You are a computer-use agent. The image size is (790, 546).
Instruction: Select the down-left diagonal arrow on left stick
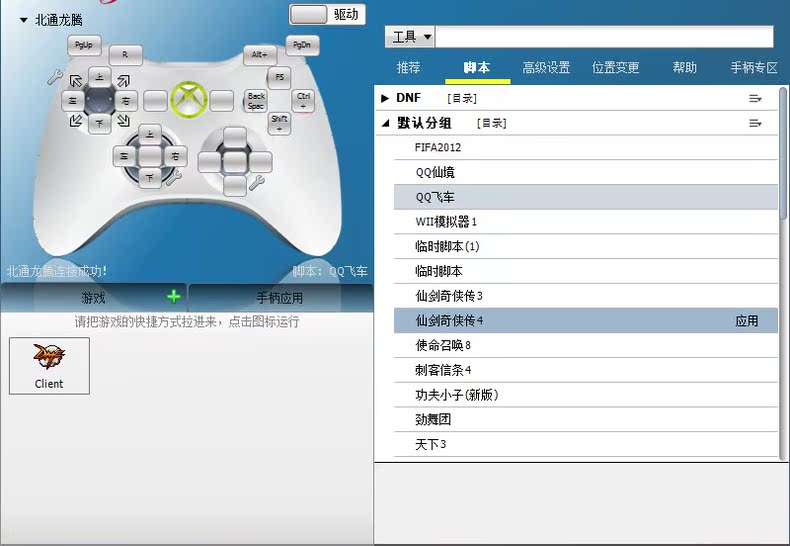point(76,120)
